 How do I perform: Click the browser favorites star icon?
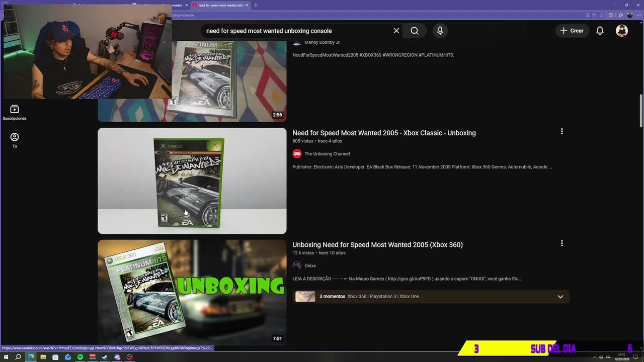601,15
